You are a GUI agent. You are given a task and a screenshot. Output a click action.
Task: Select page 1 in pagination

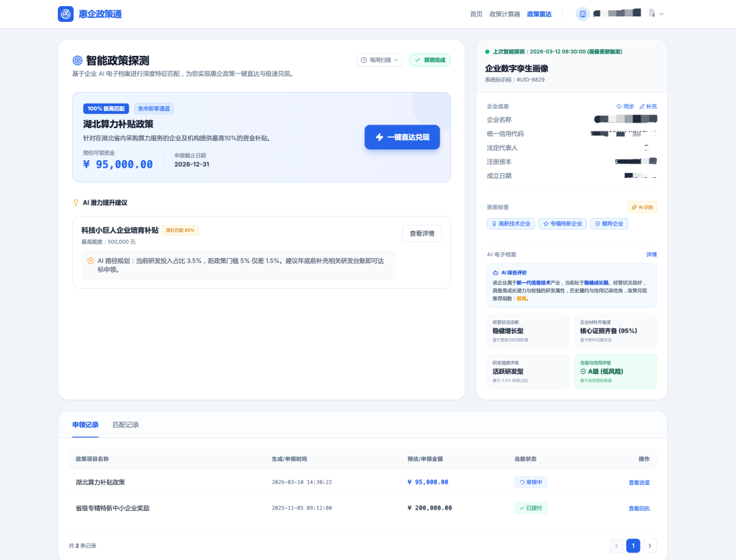[632, 546]
